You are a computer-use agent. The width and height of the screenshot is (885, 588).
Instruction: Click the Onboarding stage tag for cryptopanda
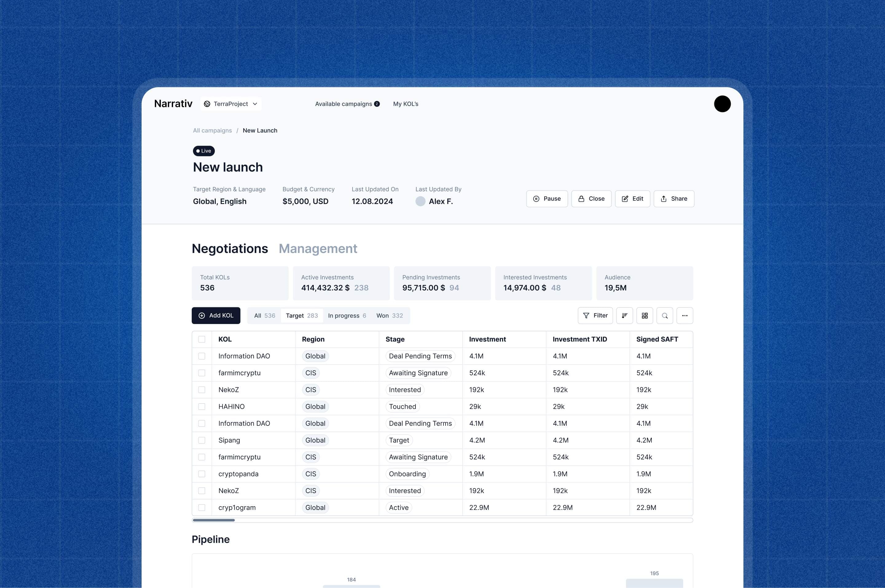click(x=407, y=474)
